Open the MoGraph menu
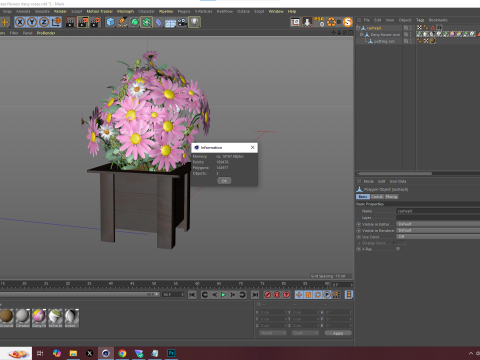The width and height of the screenshot is (480, 360). (x=125, y=11)
